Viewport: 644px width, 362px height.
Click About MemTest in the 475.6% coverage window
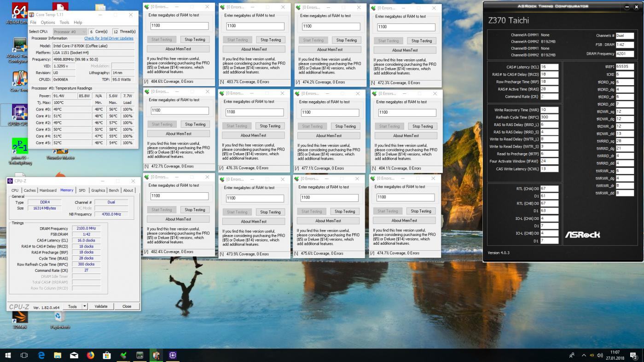tap(328, 221)
